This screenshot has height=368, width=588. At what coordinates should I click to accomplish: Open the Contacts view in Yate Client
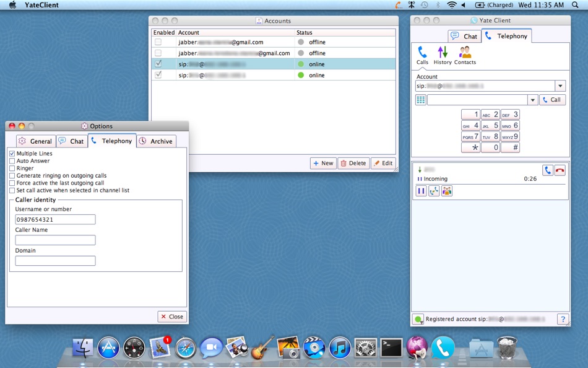[x=465, y=56]
